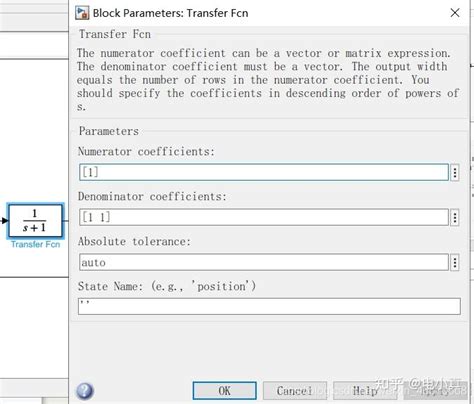Click into the State Name text box

[269, 306]
